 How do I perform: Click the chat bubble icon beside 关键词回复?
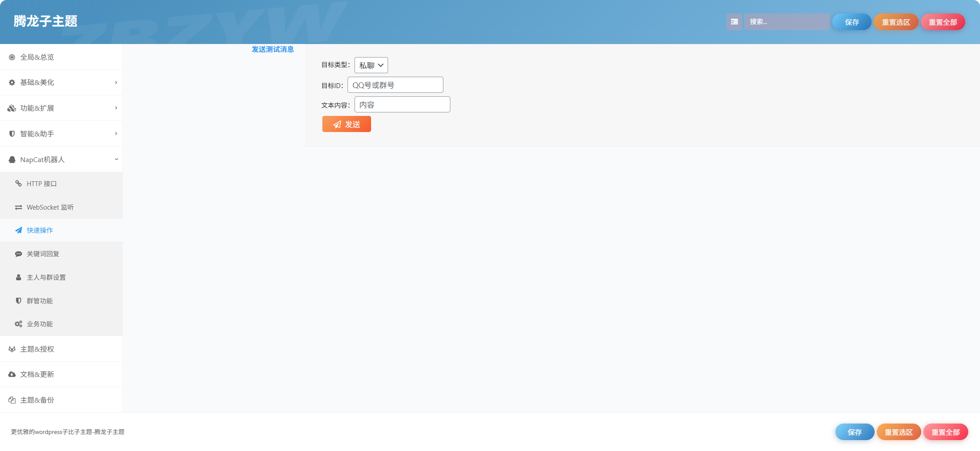18,254
